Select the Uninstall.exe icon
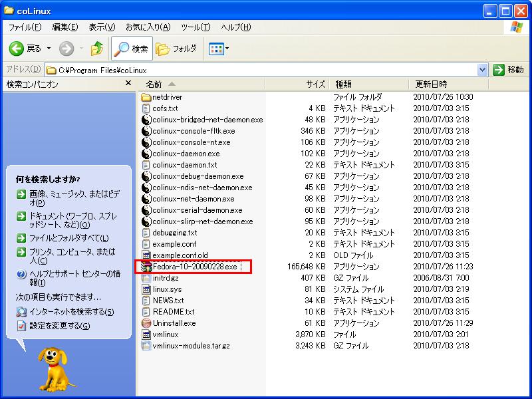The image size is (532, 399). pos(146,323)
